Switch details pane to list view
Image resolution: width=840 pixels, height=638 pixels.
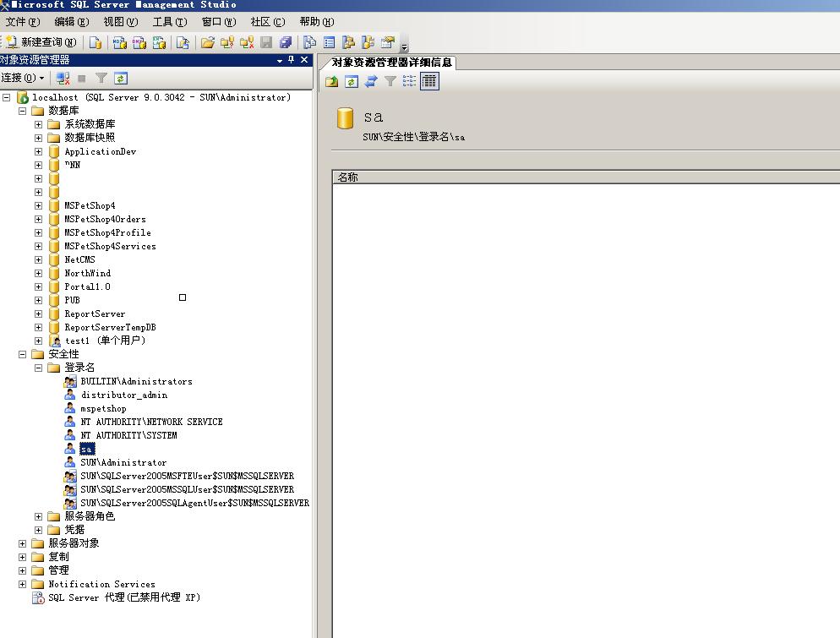pyautogui.click(x=410, y=81)
